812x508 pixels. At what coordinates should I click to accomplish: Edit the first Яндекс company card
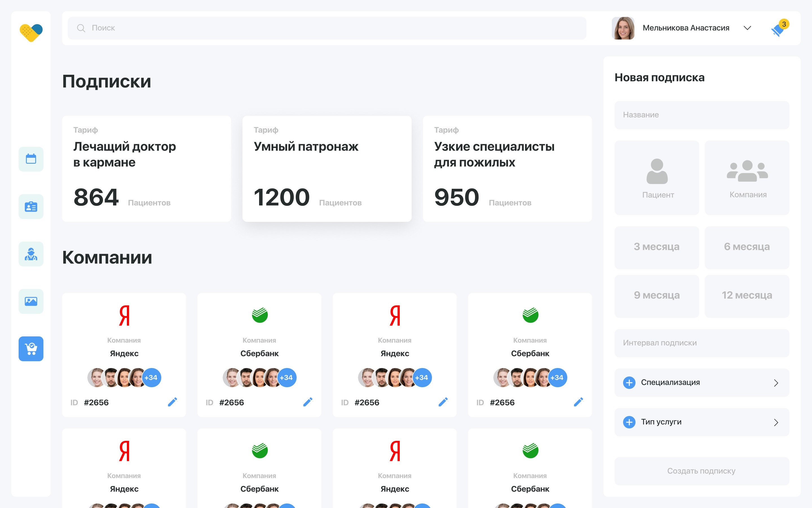click(x=173, y=402)
